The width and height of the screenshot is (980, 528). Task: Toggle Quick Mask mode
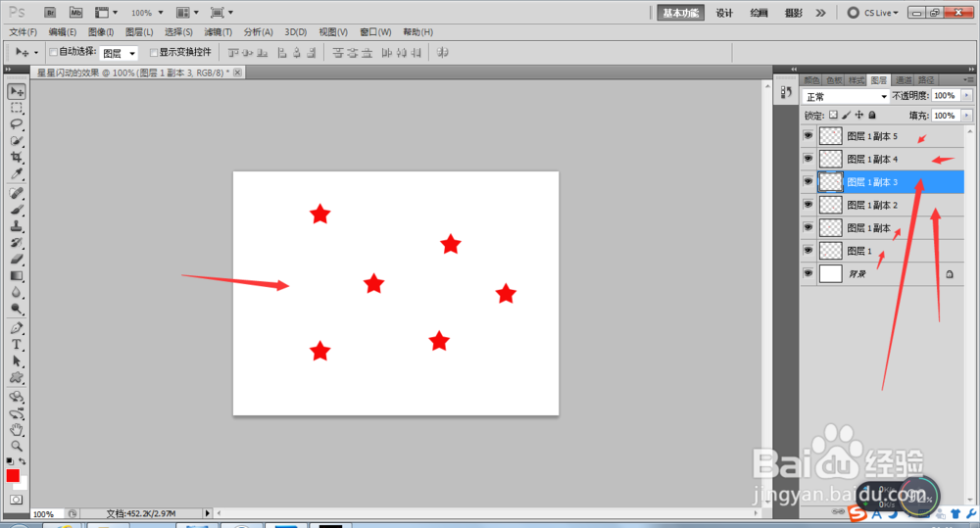click(x=17, y=500)
